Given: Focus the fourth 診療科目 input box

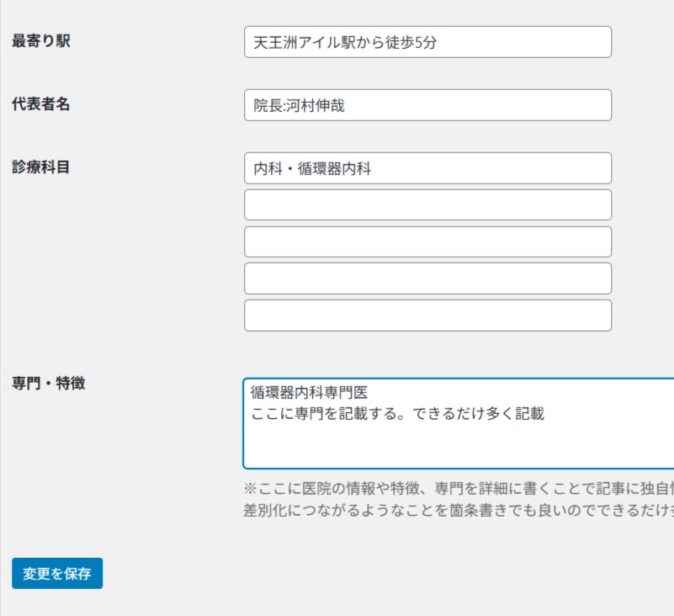Looking at the screenshot, I should point(427,279).
